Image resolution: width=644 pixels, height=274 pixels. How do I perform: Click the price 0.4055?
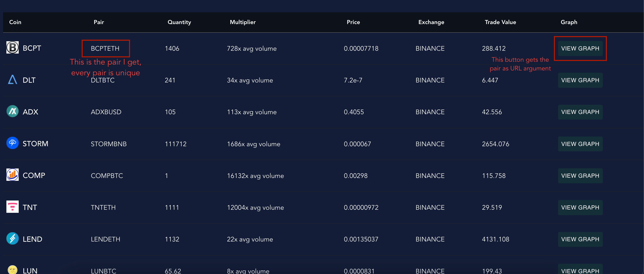pos(354,112)
